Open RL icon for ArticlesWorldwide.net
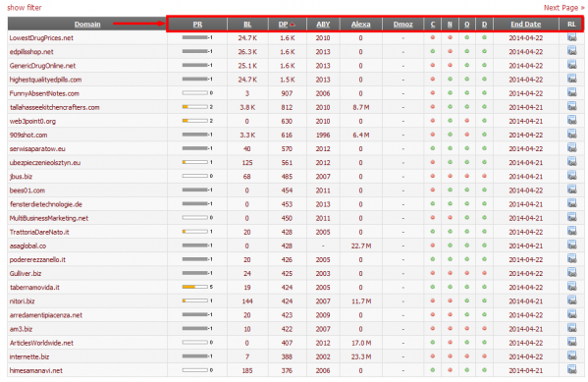588x382 pixels. [572, 342]
